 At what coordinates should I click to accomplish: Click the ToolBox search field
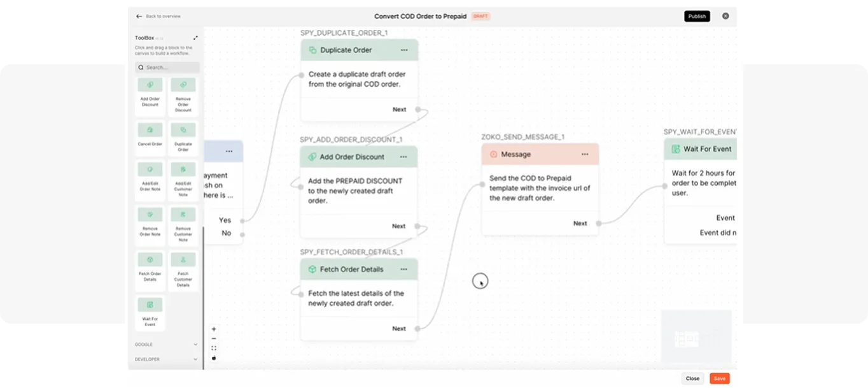click(166, 67)
